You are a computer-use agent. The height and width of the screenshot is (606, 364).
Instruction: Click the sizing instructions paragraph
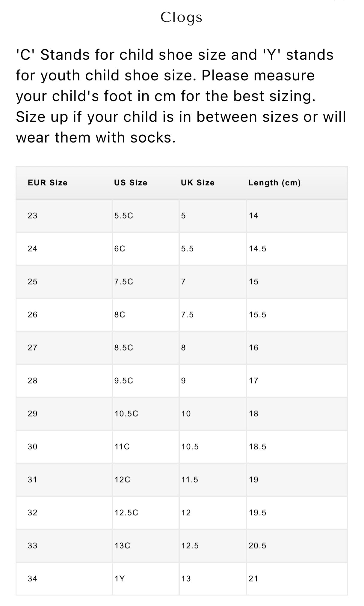pyautogui.click(x=181, y=96)
